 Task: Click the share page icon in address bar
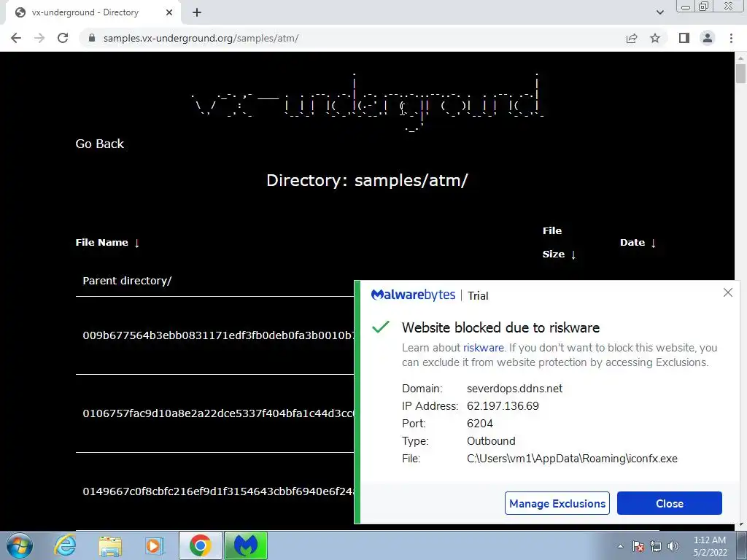coord(632,38)
